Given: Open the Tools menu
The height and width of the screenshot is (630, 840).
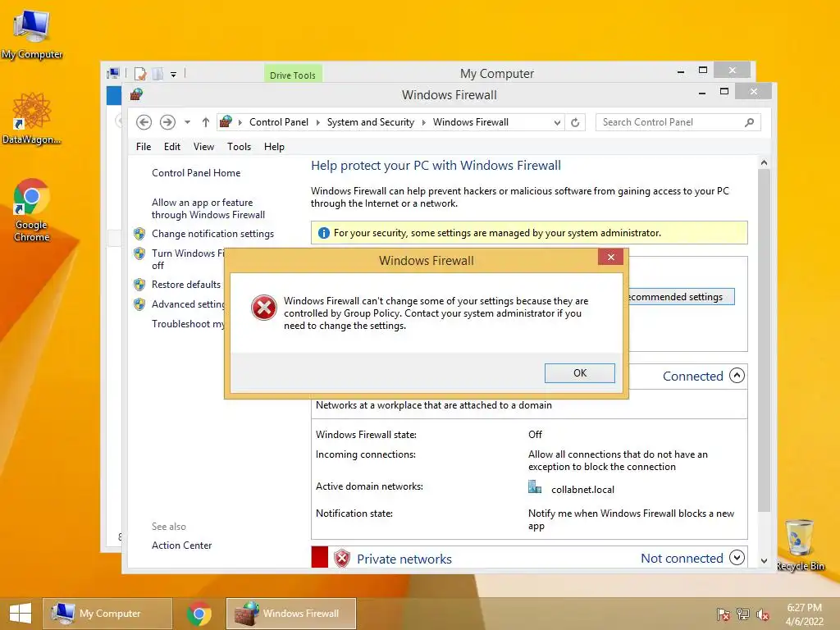Looking at the screenshot, I should coord(239,147).
